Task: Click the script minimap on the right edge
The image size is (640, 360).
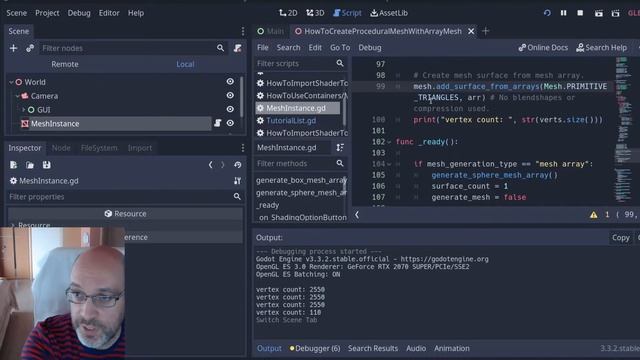Action: pos(623,131)
